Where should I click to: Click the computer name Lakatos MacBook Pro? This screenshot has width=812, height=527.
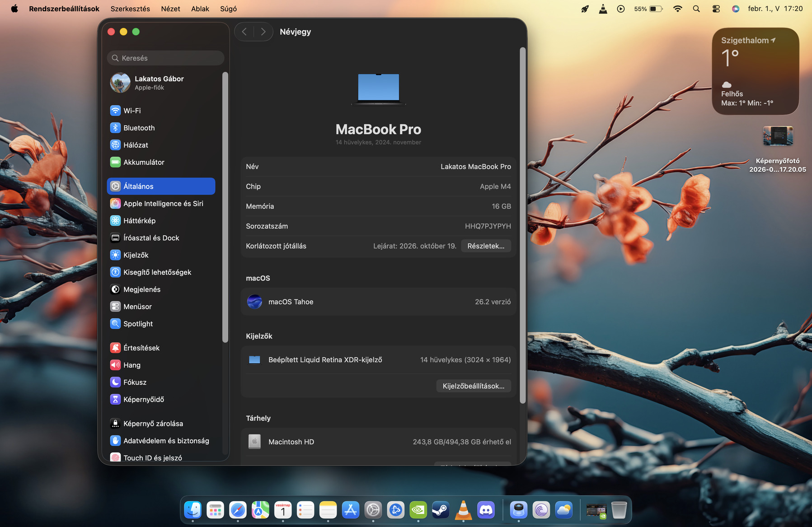pos(476,167)
